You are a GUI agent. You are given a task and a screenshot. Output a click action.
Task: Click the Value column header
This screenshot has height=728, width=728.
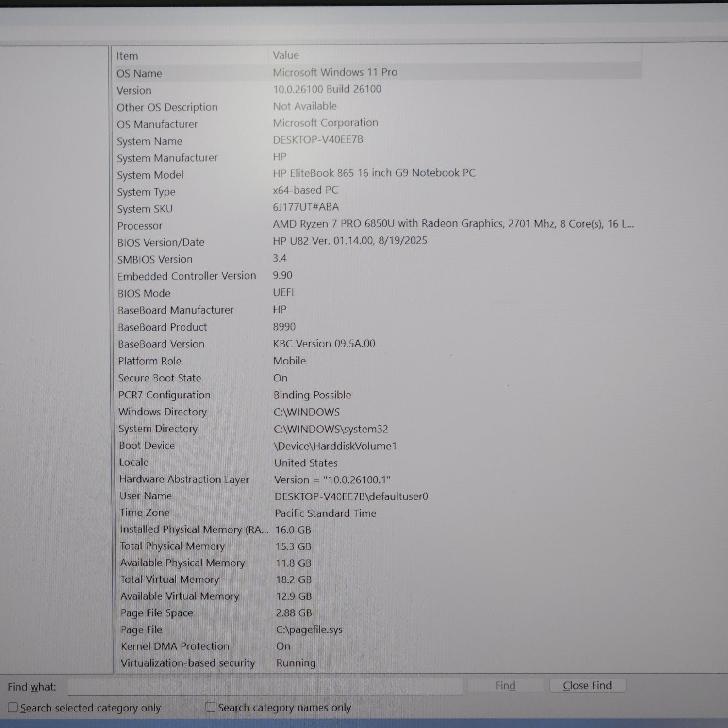[286, 55]
